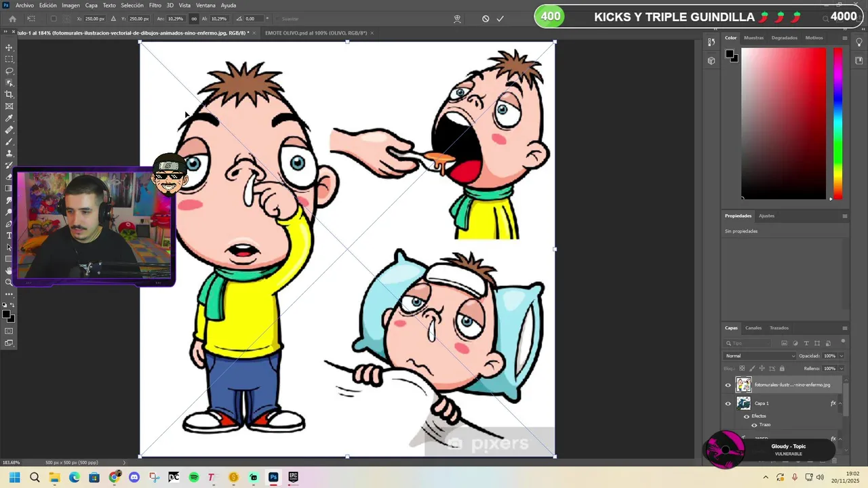
Task: Open the Opacidad slider dropdown
Action: coord(842,356)
